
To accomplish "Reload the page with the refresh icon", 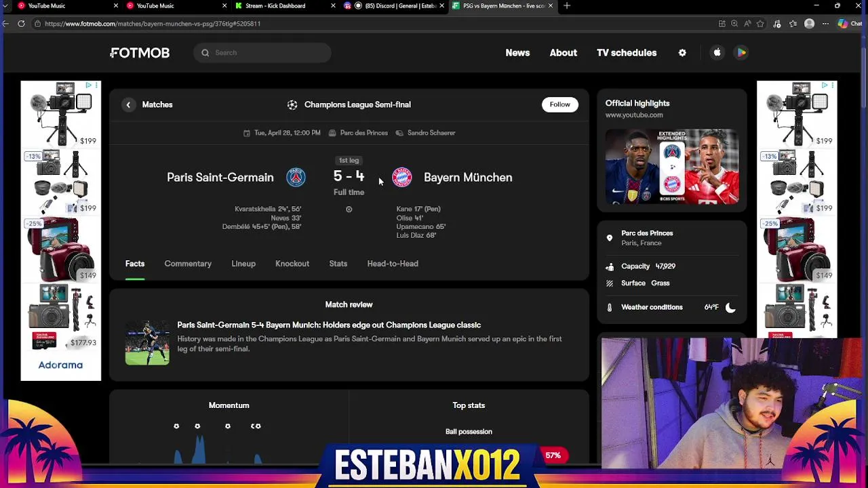I will pyautogui.click(x=21, y=24).
